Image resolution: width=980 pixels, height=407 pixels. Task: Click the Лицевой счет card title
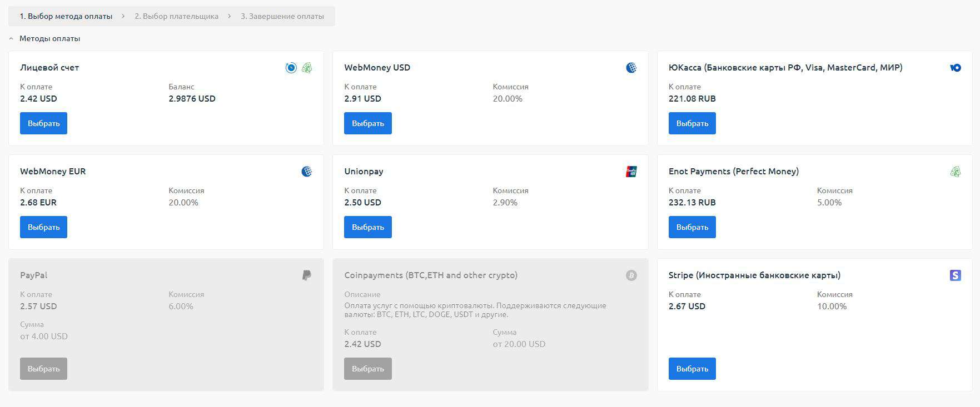pos(49,68)
